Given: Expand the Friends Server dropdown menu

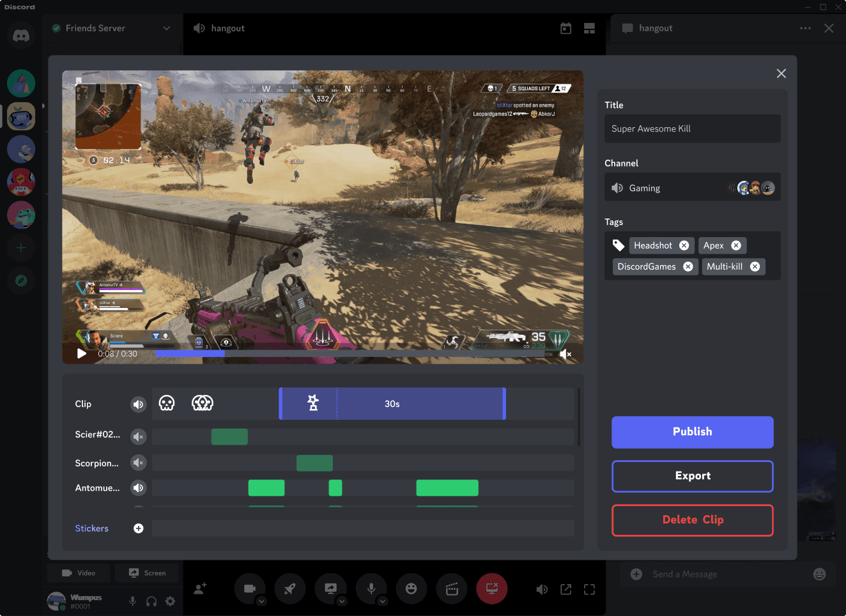Looking at the screenshot, I should [167, 28].
